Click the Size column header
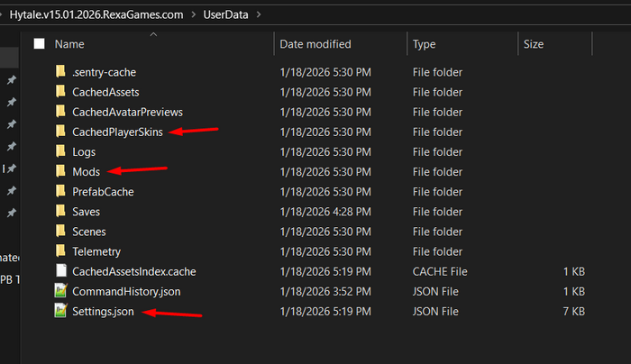Viewport: 631px width, 364px height. (x=534, y=44)
